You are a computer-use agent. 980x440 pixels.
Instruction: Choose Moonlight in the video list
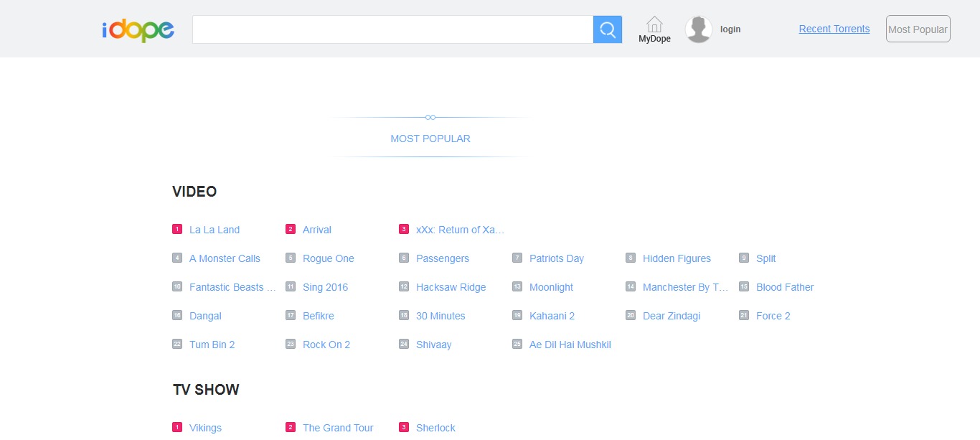(551, 287)
